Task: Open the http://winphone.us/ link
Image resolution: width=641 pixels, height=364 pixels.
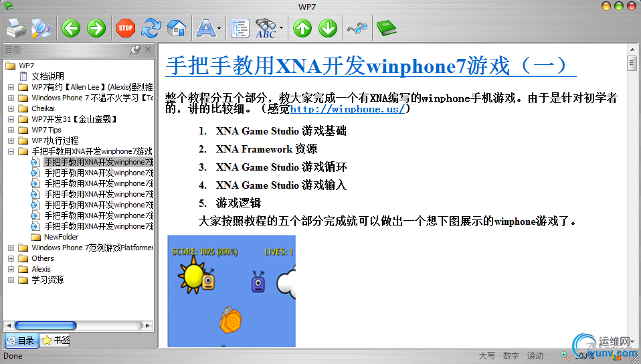Action: (x=347, y=109)
